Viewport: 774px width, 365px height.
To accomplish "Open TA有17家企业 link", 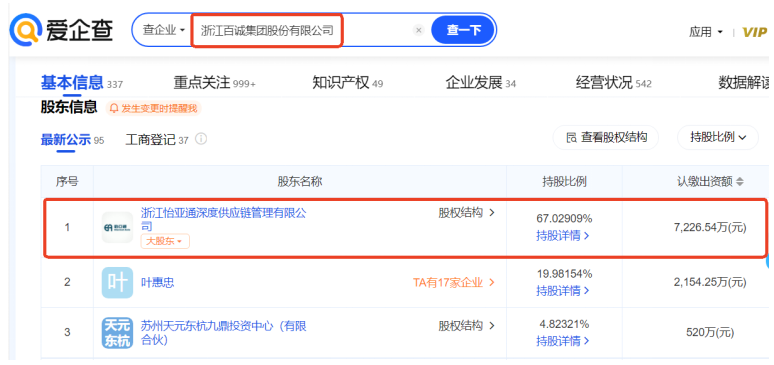I will [x=454, y=283].
